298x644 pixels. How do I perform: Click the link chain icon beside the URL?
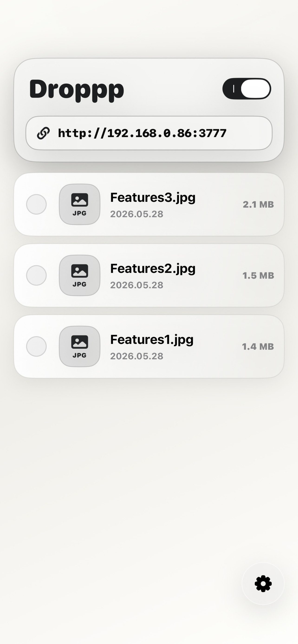point(43,133)
